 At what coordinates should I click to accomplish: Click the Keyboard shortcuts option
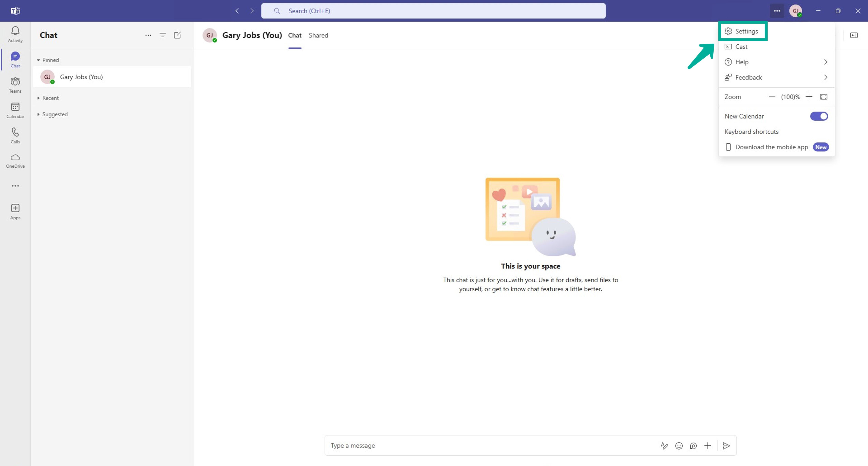751,131
